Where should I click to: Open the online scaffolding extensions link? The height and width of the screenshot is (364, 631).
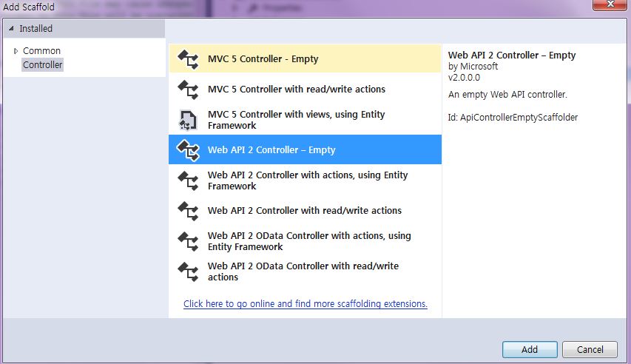[306, 303]
